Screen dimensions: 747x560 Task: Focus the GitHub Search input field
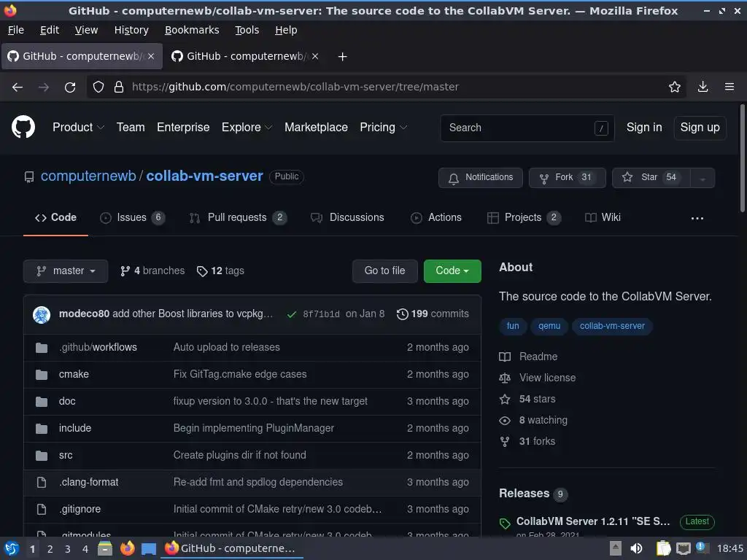[x=527, y=128]
